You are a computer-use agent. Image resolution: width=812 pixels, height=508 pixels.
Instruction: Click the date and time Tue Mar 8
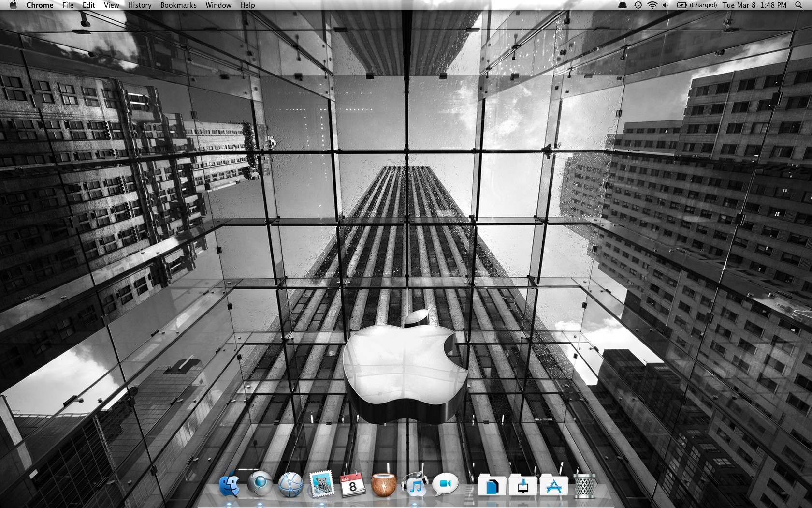[754, 5]
